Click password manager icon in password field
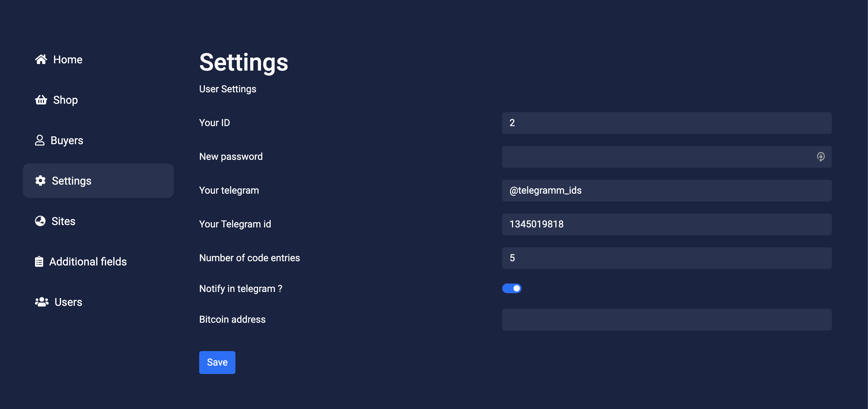This screenshot has width=868, height=409. point(821,157)
